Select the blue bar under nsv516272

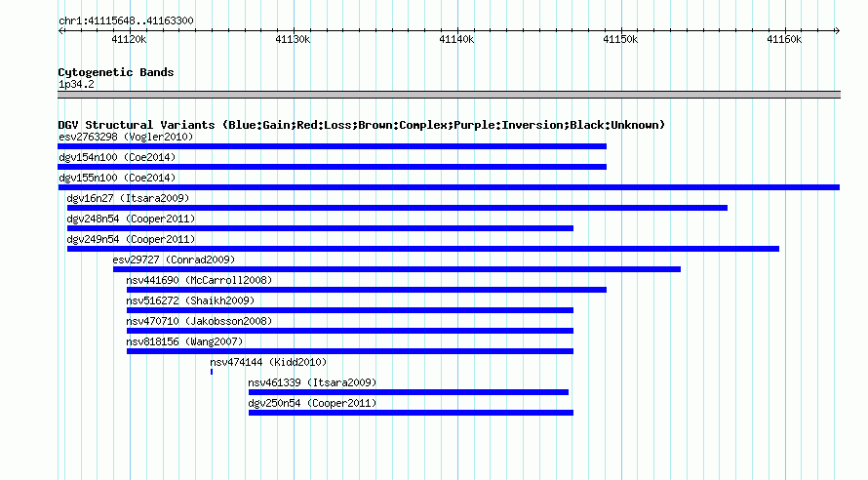pyautogui.click(x=350, y=310)
